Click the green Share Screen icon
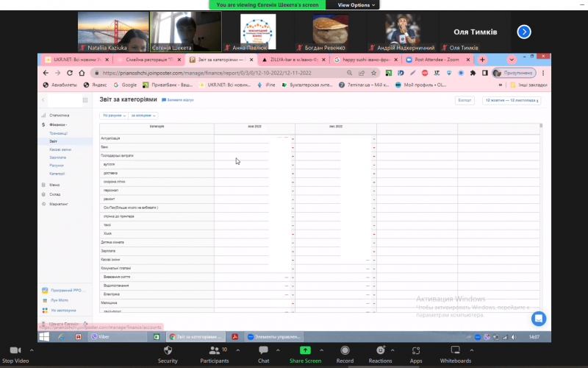The height and width of the screenshot is (368, 588). click(305, 350)
